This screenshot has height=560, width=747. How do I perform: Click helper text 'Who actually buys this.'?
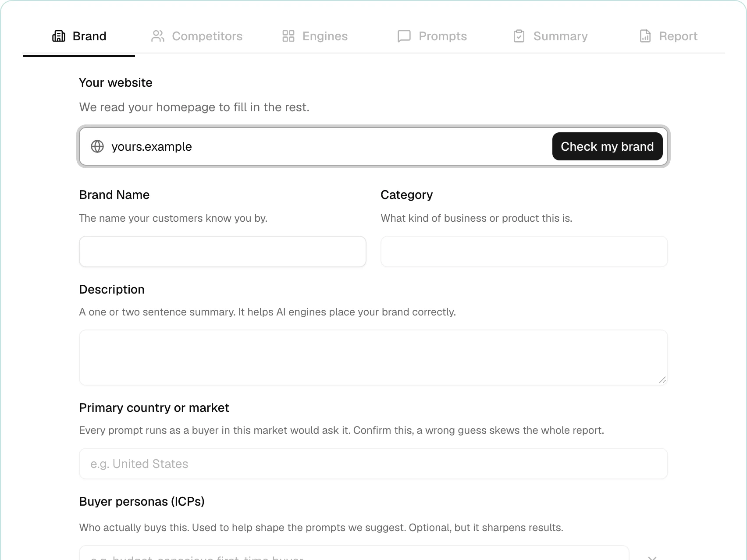click(321, 528)
